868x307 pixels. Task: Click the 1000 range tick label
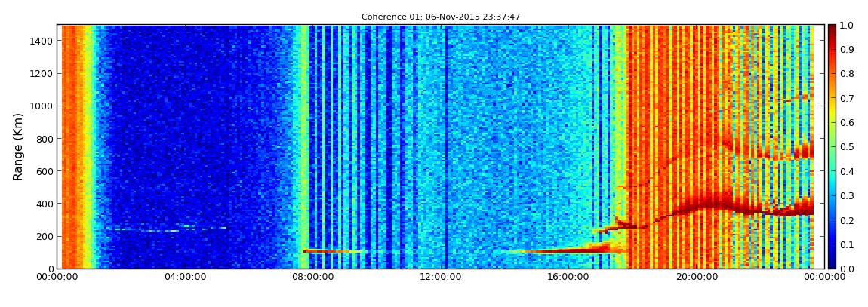[x=42, y=106]
